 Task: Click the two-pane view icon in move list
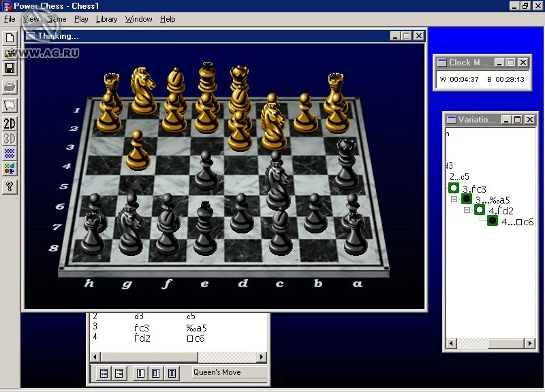coord(155,373)
